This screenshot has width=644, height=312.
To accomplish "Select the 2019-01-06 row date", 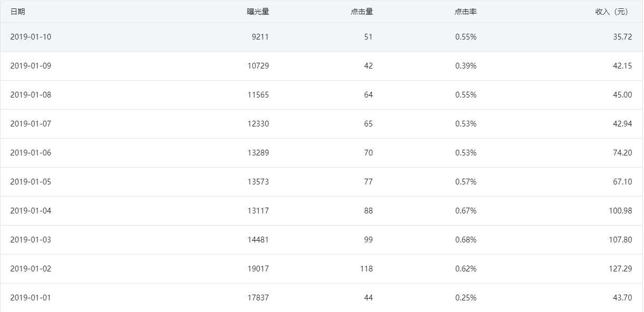I will [31, 153].
